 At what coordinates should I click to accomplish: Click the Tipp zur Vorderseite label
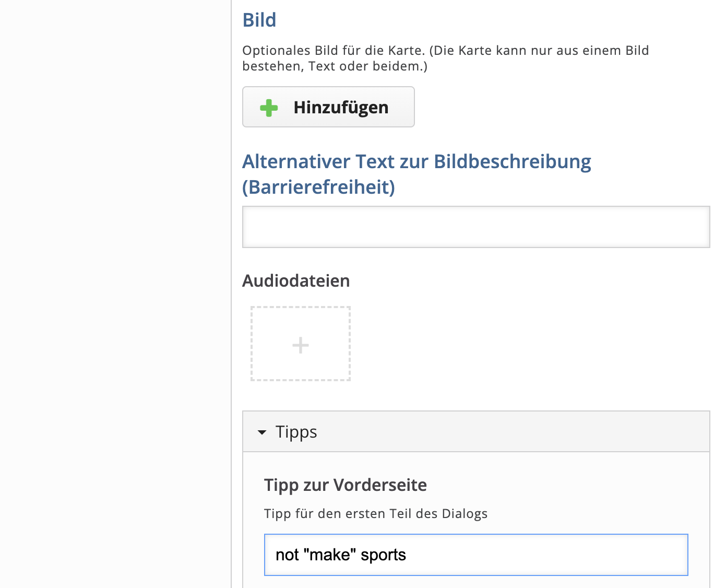(x=345, y=485)
